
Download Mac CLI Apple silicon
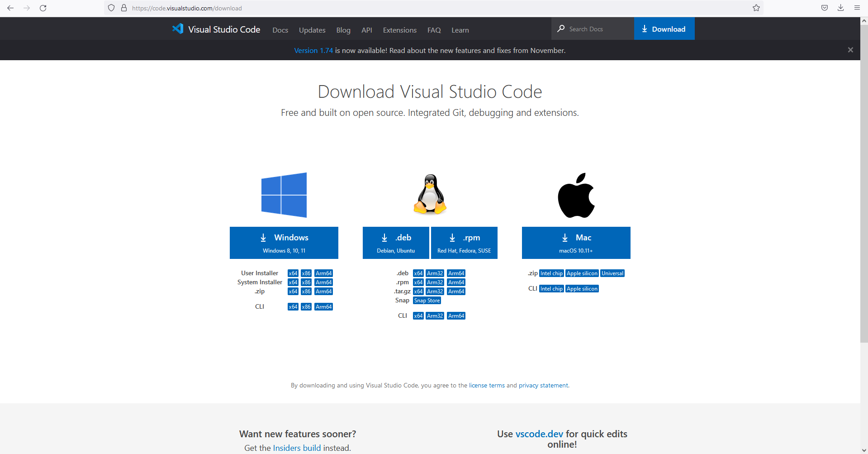pyautogui.click(x=582, y=289)
